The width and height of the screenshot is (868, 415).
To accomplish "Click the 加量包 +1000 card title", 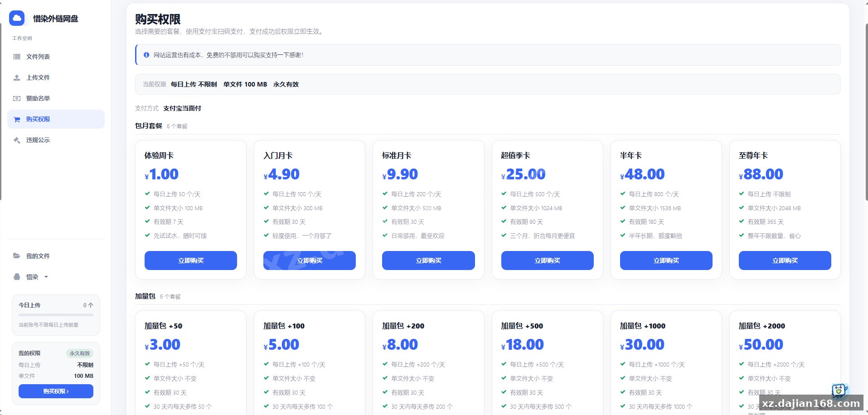I will point(643,326).
